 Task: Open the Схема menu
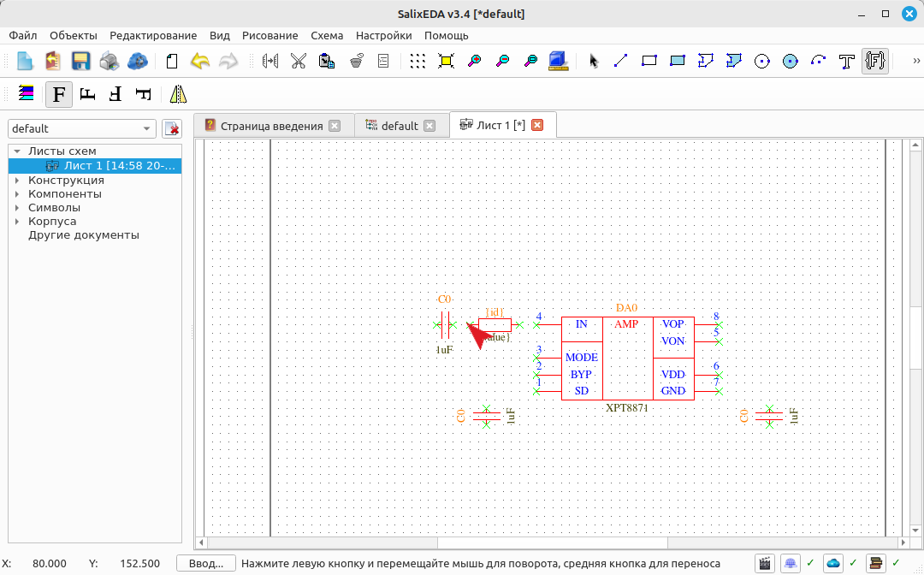tap(327, 35)
